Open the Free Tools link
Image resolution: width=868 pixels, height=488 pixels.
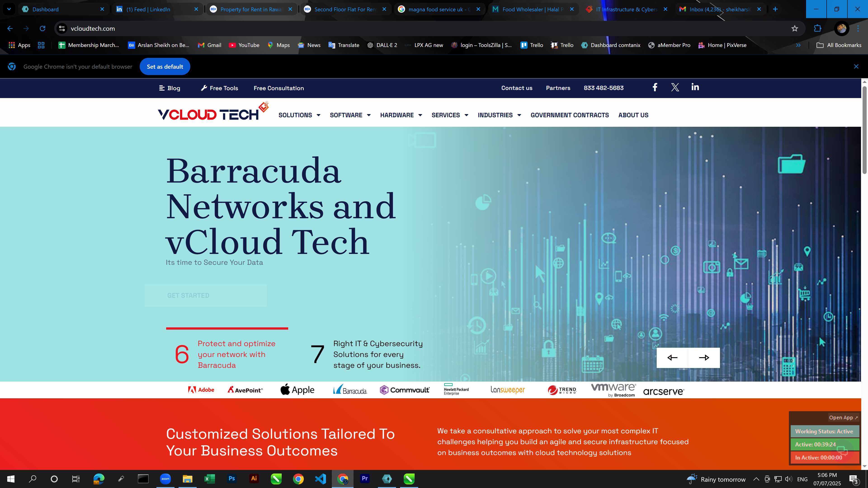[x=219, y=88]
